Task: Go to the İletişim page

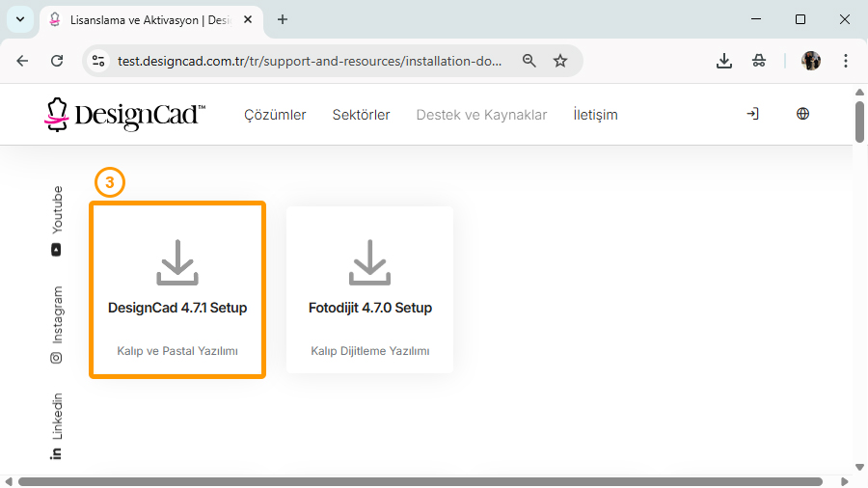Action: (x=595, y=115)
